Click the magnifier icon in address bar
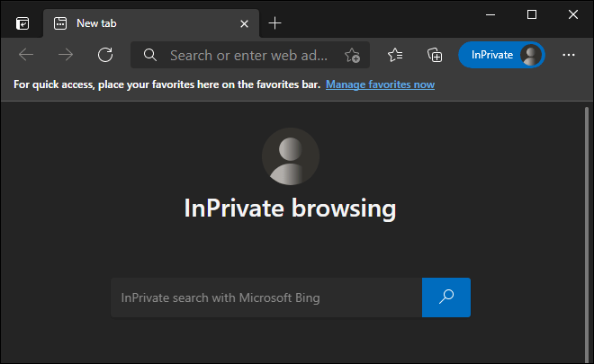 (150, 55)
